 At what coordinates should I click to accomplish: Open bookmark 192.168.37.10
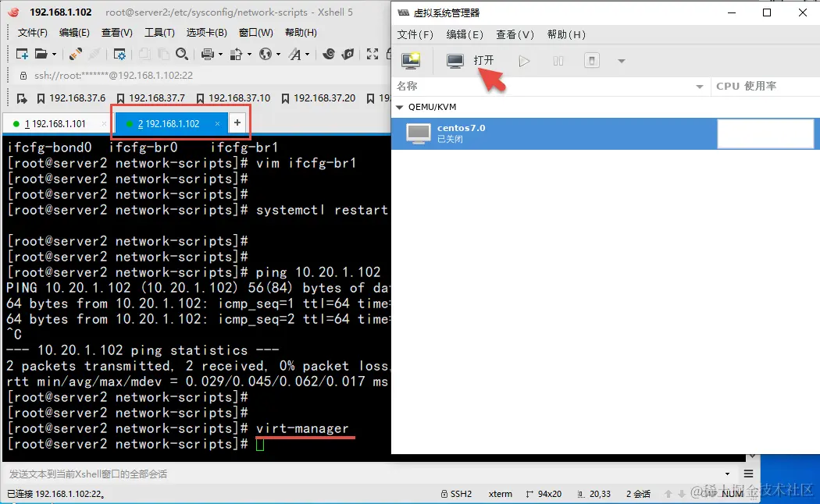pos(234,98)
